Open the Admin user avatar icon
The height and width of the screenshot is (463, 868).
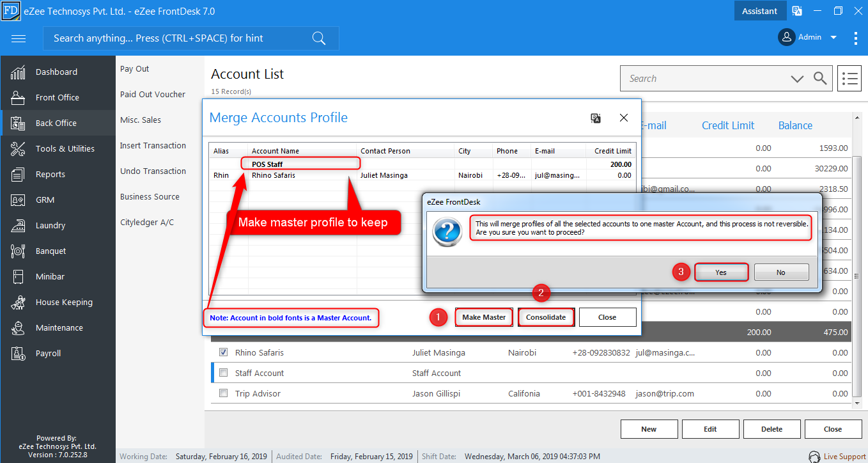pyautogui.click(x=786, y=37)
